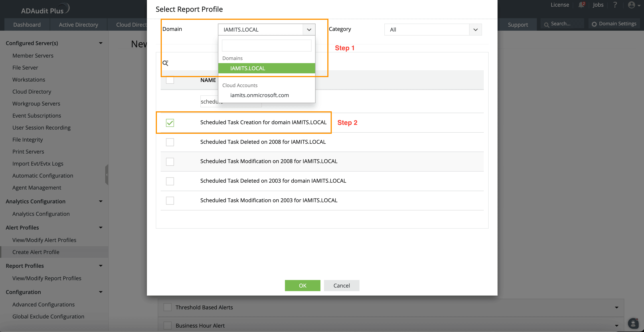Collapse the Configuration section

[101, 292]
